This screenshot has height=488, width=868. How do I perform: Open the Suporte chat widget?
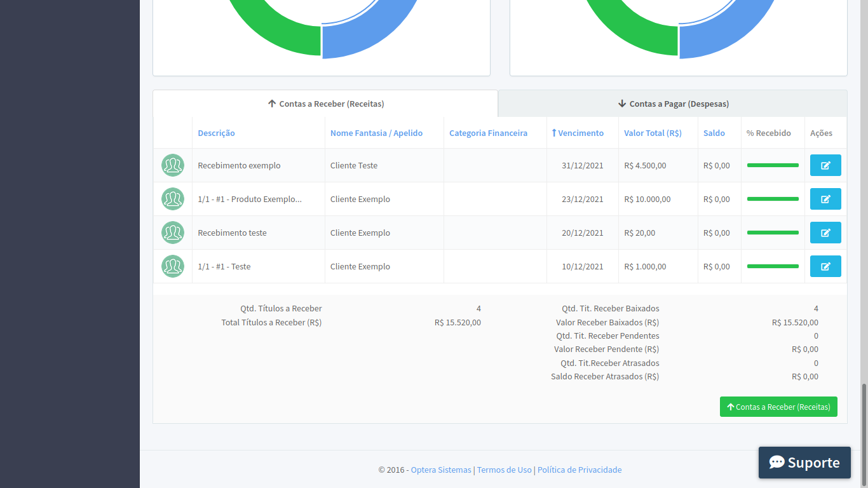coord(804,463)
